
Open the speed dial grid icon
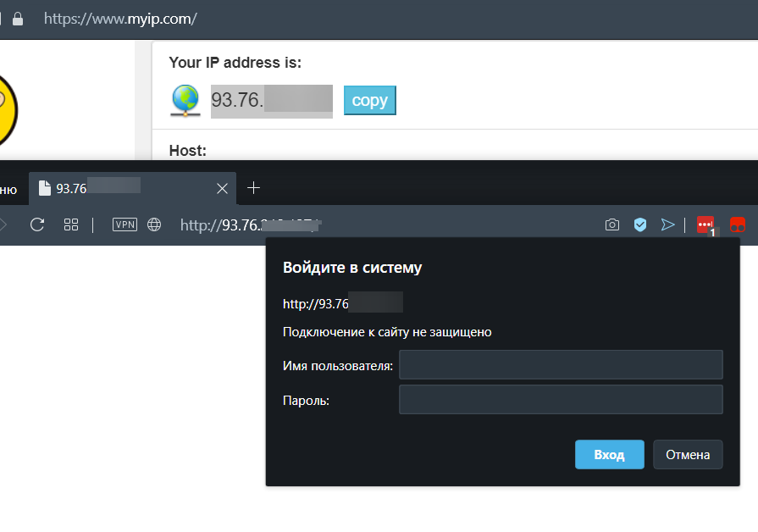[71, 224]
